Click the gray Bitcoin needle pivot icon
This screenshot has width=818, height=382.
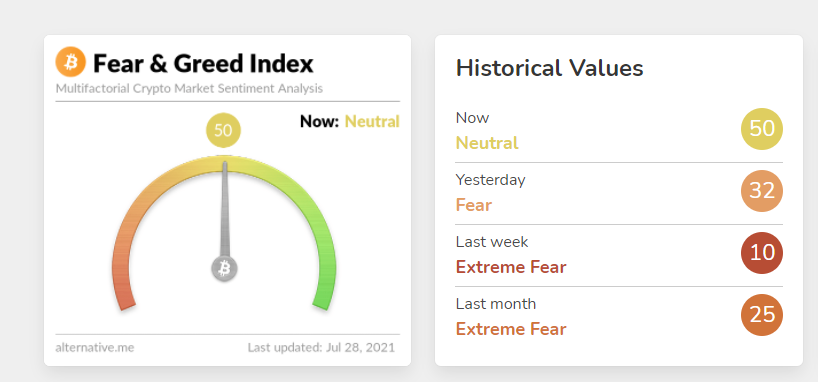tap(224, 269)
